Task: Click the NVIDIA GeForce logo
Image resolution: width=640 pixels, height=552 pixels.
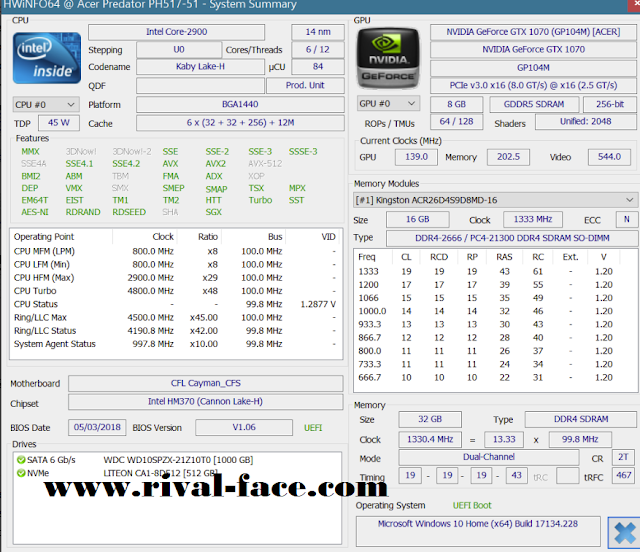Action: (388, 58)
